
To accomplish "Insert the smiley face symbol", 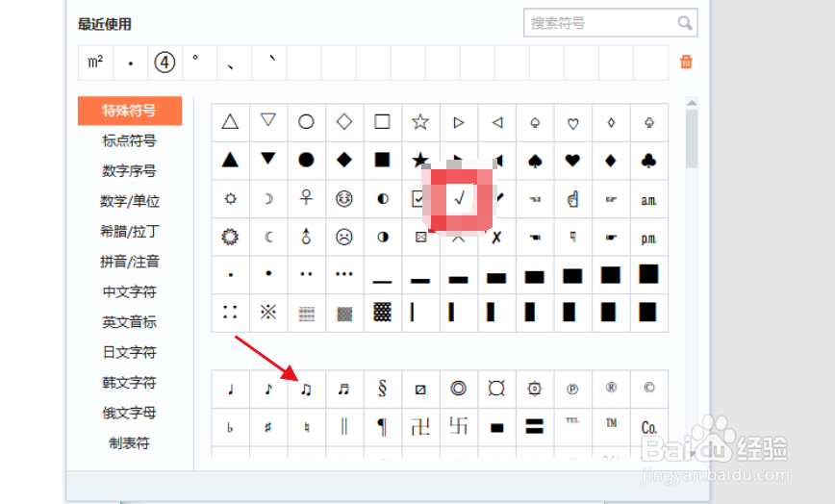I will click(344, 198).
